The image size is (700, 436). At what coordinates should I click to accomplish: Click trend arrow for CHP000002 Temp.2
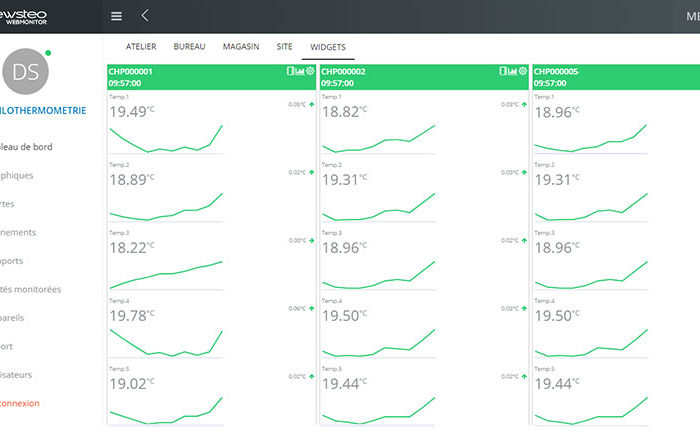pyautogui.click(x=524, y=172)
